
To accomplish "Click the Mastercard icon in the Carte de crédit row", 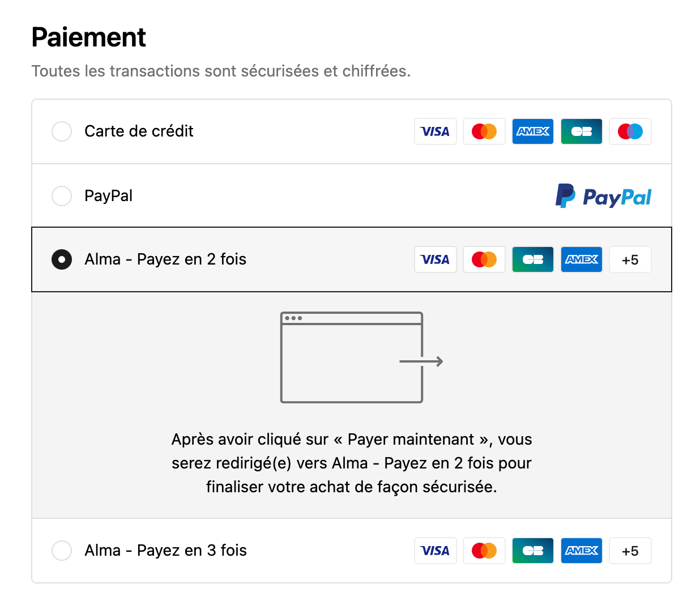I will coord(484,131).
